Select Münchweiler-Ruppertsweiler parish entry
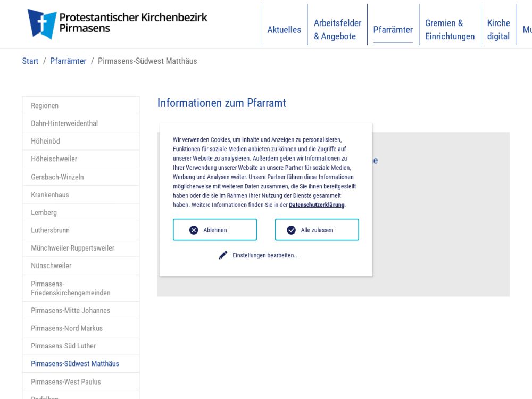 click(x=72, y=248)
